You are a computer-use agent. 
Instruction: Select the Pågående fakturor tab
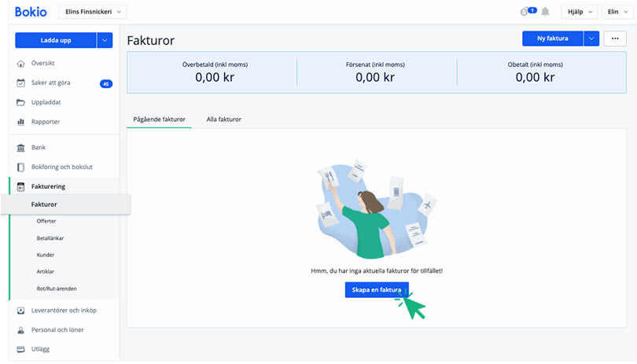159,119
